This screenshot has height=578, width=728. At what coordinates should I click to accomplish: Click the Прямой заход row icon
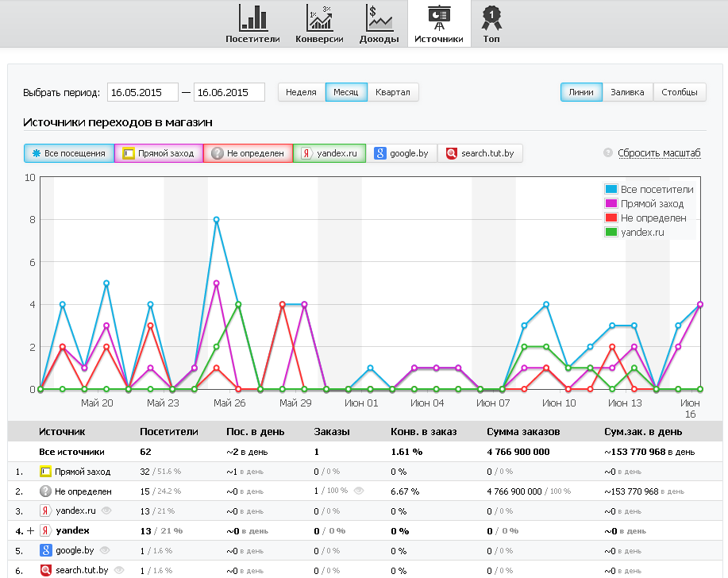click(x=46, y=472)
